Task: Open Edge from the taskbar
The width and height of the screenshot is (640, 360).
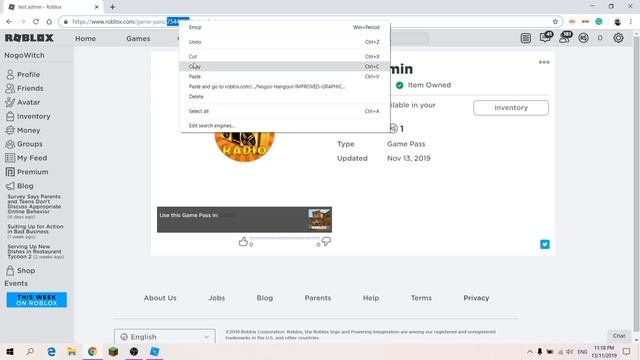Action: point(51,351)
